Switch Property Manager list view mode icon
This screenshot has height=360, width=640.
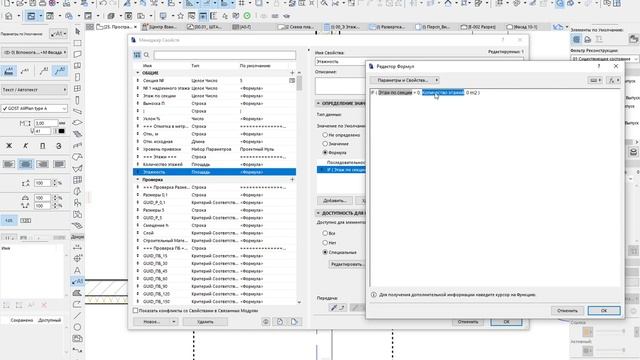[137, 55]
